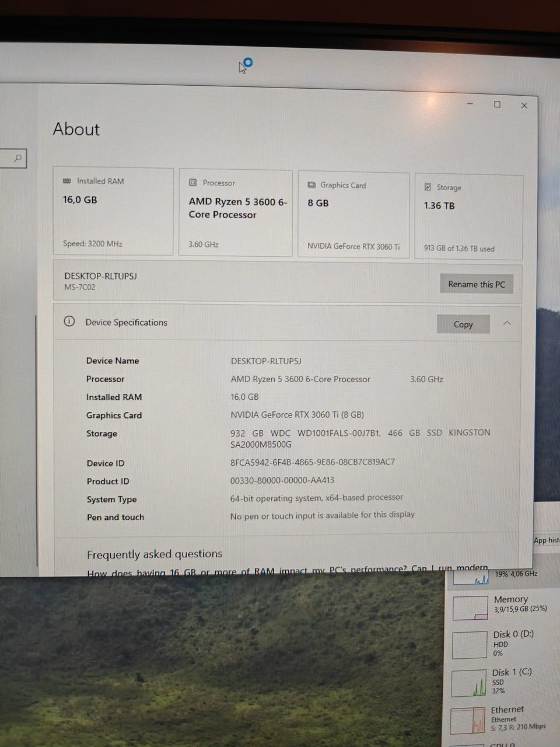Click the MS-7C02 model text
This screenshot has height=747, width=560.
tap(80, 287)
